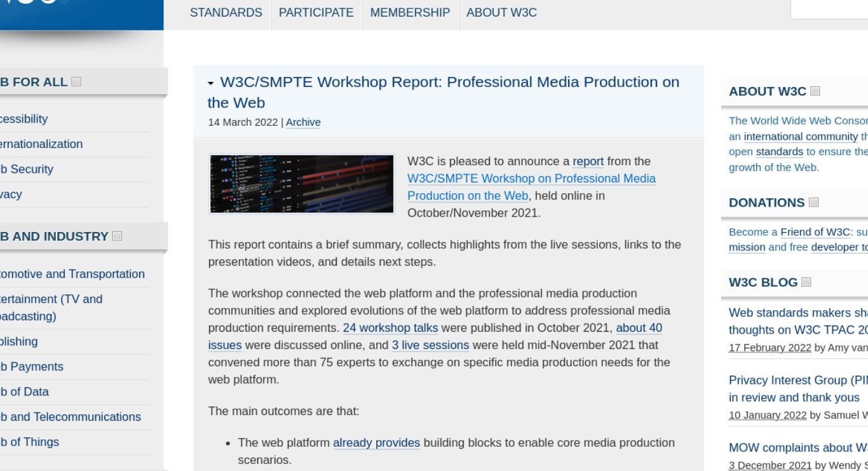
Task: Open Privacy Interest Group blog post
Action: pos(798,388)
